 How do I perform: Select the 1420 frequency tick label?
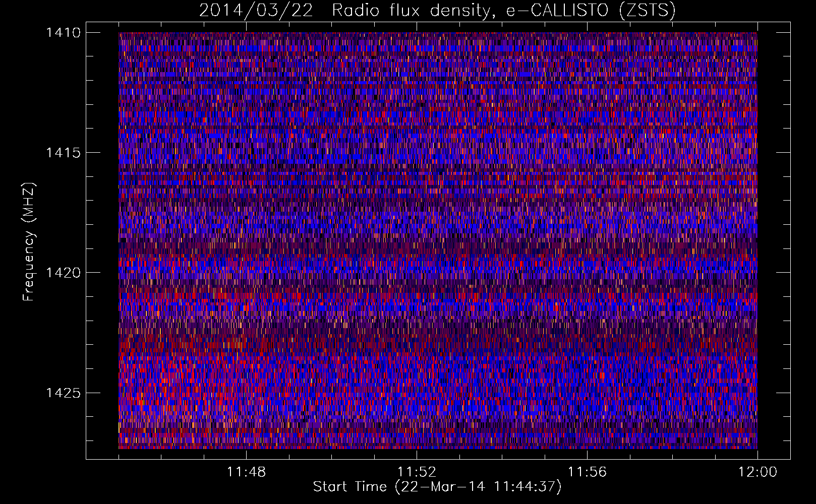(64, 273)
